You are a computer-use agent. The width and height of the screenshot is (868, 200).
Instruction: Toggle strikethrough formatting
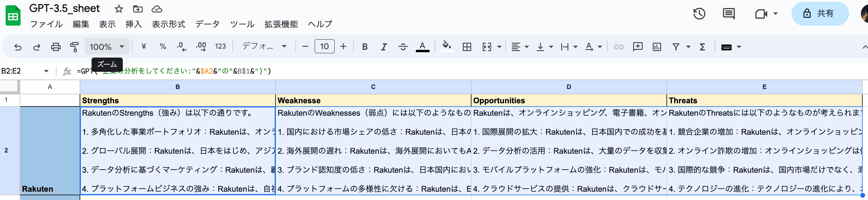pos(403,47)
